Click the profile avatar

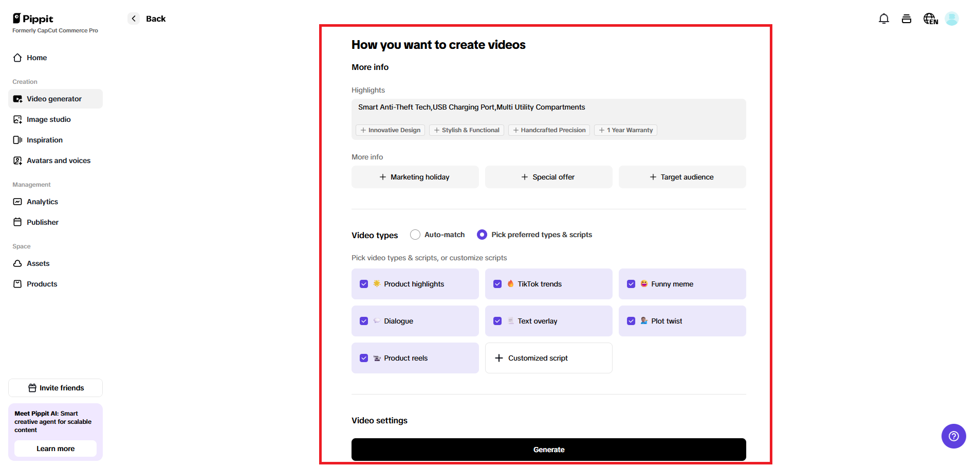point(952,19)
